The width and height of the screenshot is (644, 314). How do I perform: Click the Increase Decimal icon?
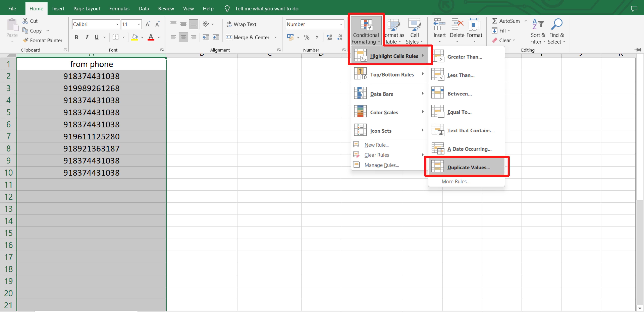click(329, 37)
